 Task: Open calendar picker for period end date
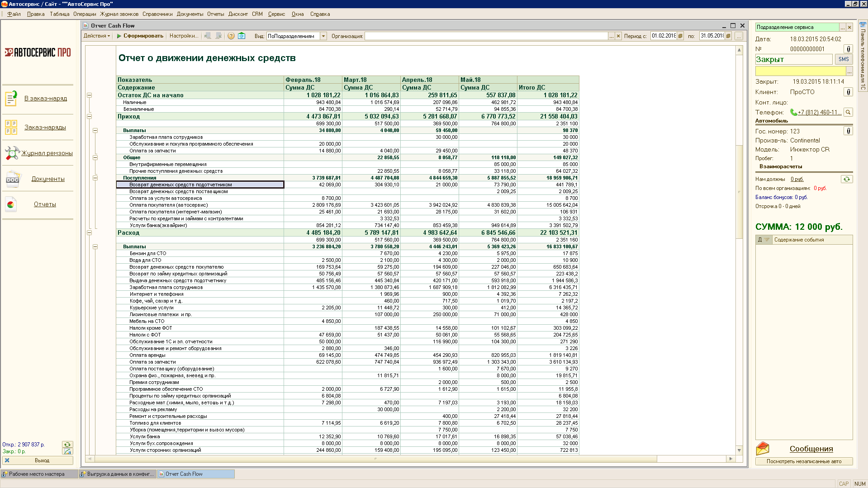(728, 36)
